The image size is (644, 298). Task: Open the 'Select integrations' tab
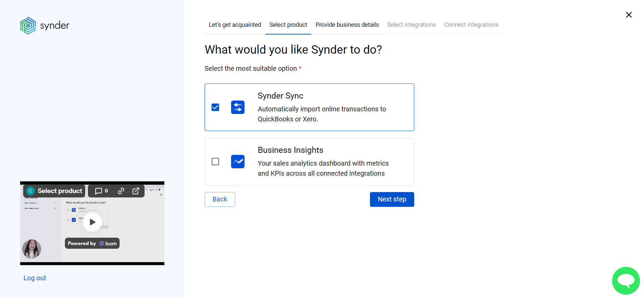click(411, 25)
